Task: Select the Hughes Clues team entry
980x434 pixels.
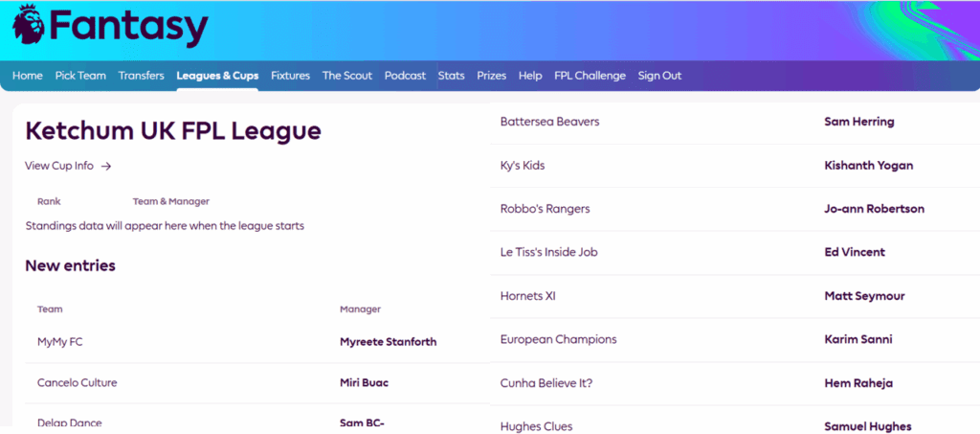Action: (x=536, y=426)
